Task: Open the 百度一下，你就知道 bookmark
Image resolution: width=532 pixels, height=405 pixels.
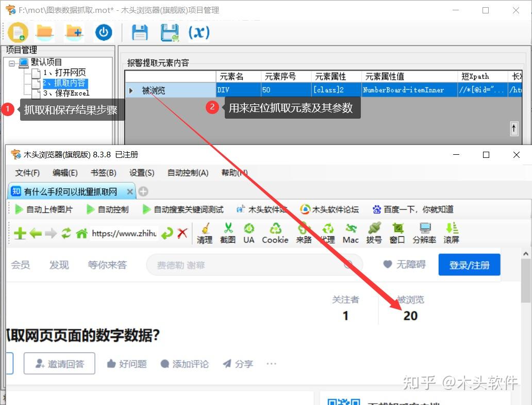Action: [413, 209]
